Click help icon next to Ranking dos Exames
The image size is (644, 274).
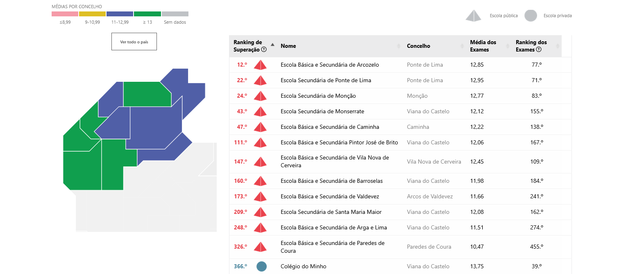click(539, 49)
